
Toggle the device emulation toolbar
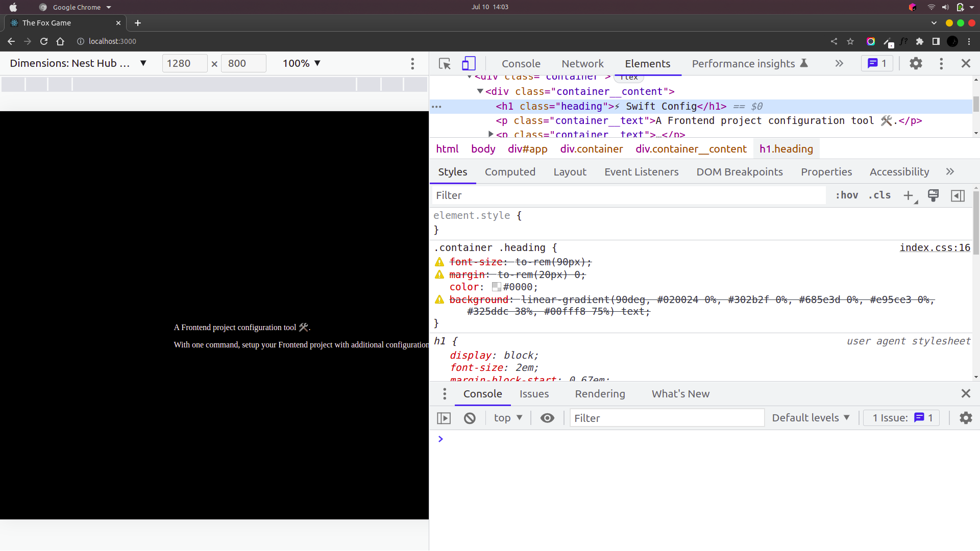[x=468, y=63]
